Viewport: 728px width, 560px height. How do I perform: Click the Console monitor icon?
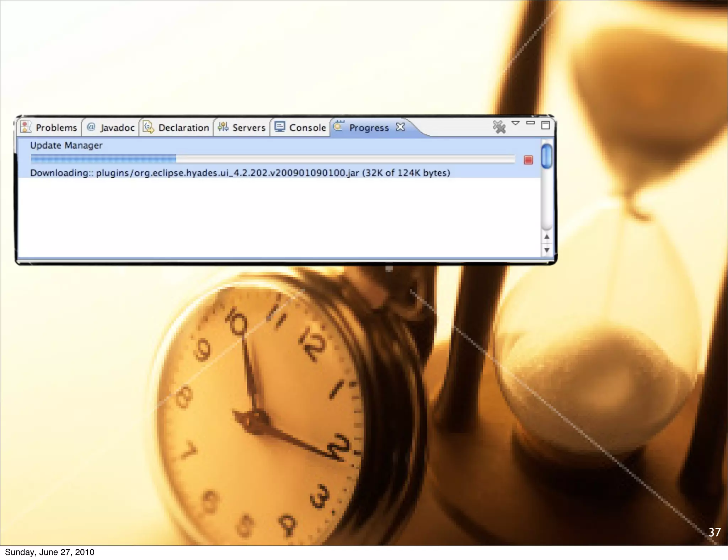[x=280, y=127]
